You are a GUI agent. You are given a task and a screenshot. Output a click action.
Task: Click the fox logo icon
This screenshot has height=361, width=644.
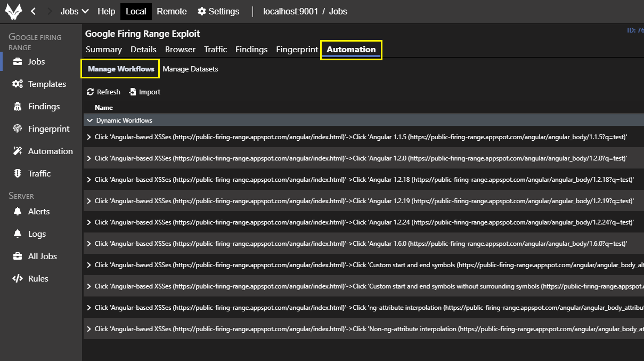click(14, 11)
